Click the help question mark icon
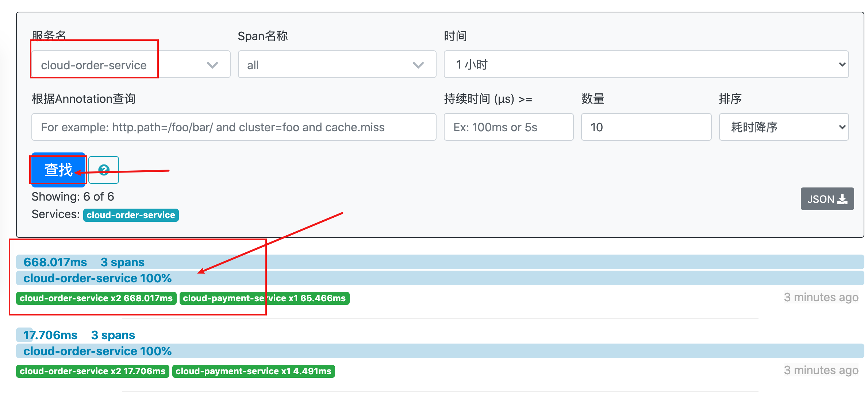This screenshot has width=868, height=399. [104, 170]
